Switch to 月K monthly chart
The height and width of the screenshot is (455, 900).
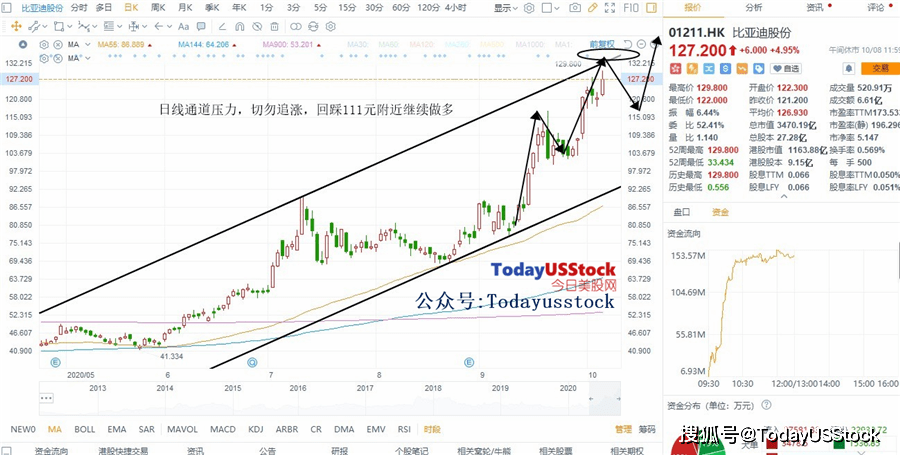pos(185,8)
